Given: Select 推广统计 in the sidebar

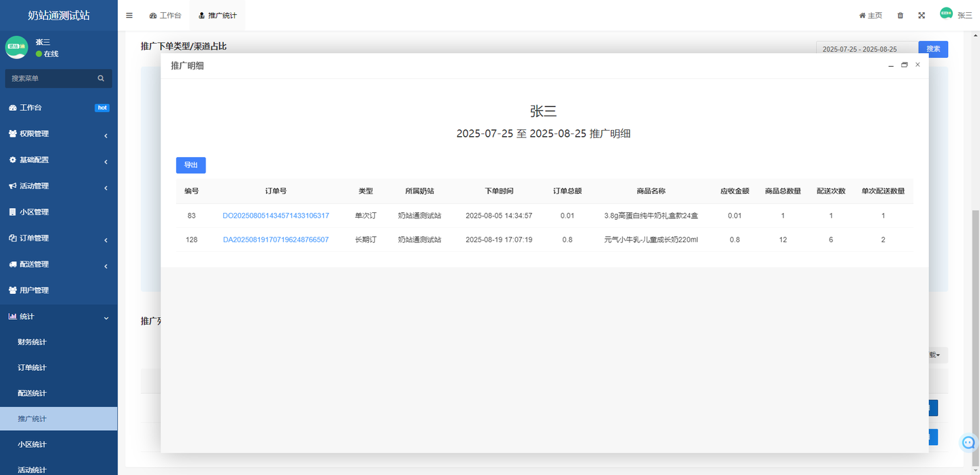Looking at the screenshot, I should click(59, 419).
